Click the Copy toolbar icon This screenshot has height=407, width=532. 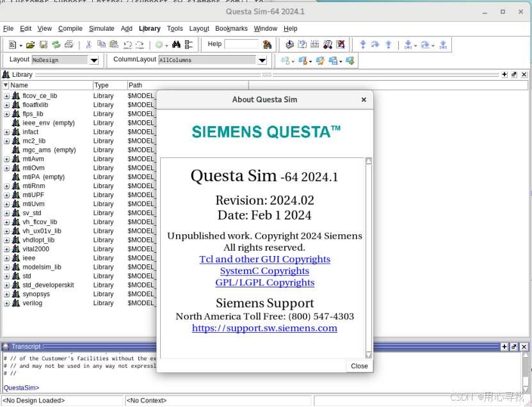pyautogui.click(x=101, y=44)
